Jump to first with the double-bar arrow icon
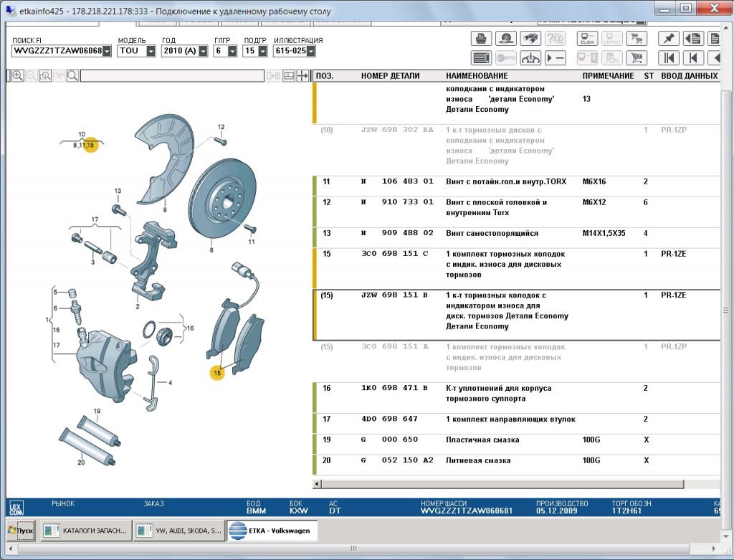The width and height of the screenshot is (734, 560). coord(669,58)
